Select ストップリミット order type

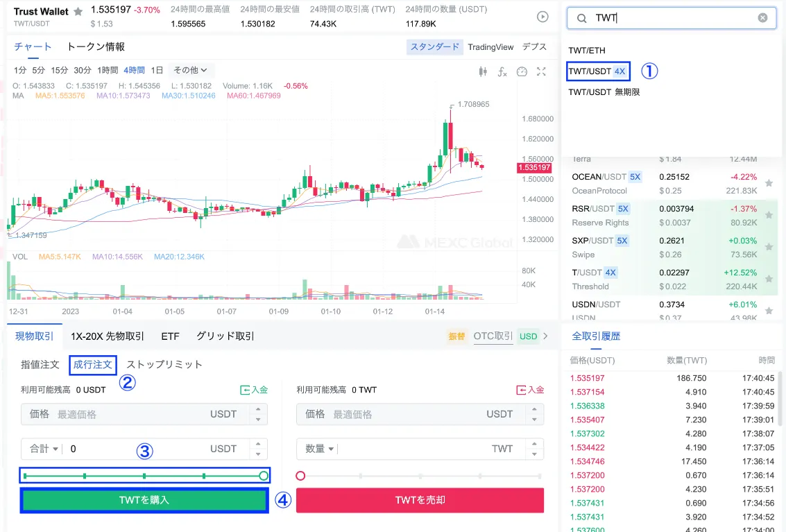[x=164, y=365]
